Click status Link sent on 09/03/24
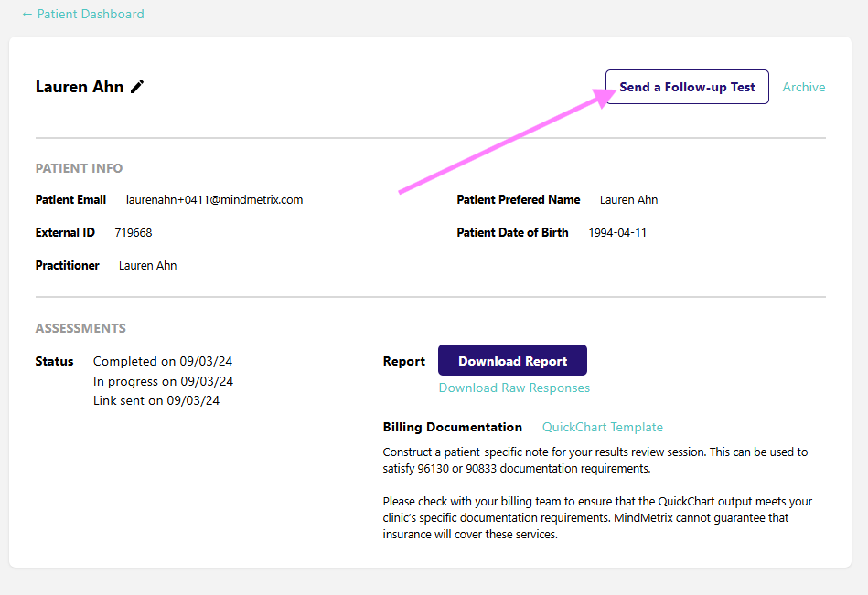Viewport: 868px width, 595px height. [x=156, y=400]
